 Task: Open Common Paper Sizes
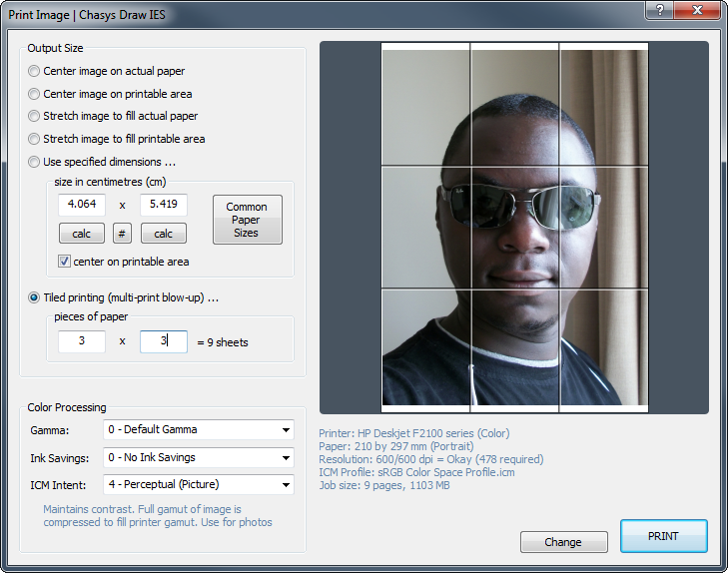pyautogui.click(x=247, y=220)
